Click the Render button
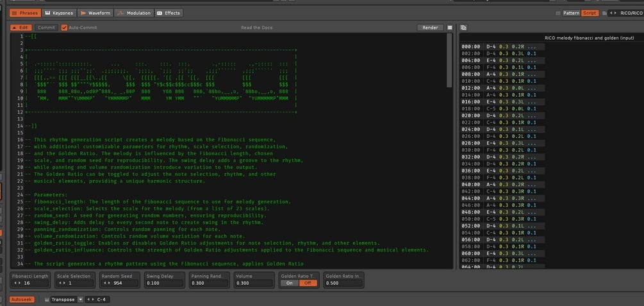This screenshot has height=306, width=644. (x=430, y=28)
